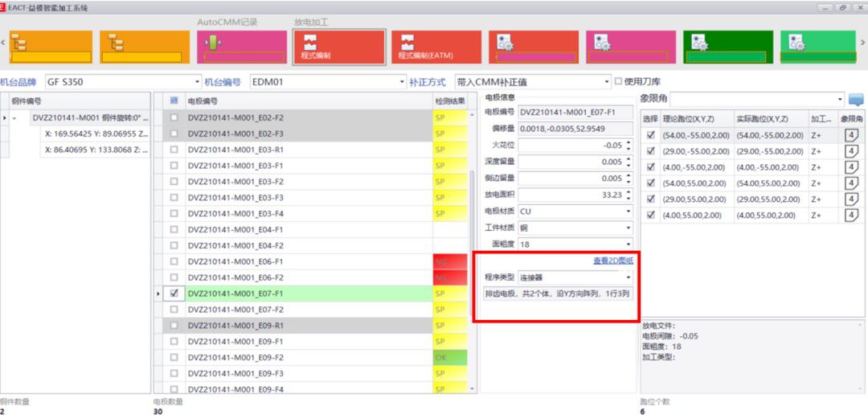Enable the 使用刀库 checkbox
The width and height of the screenshot is (868, 415).
click(619, 81)
